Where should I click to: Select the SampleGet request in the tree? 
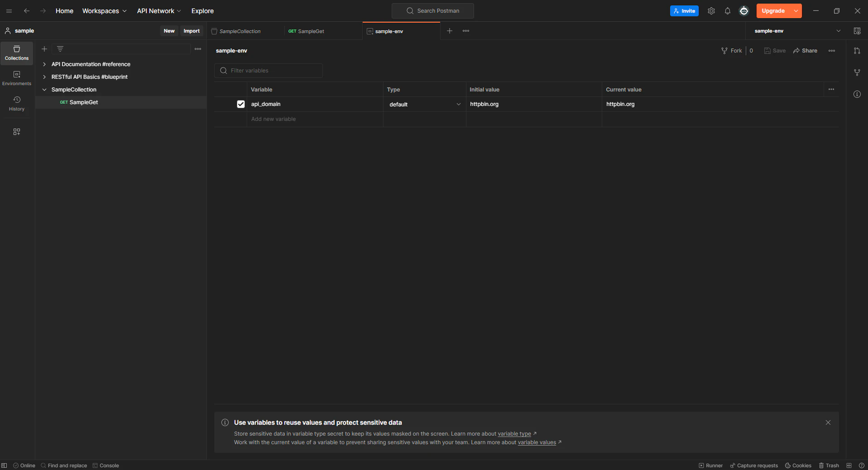point(121,102)
